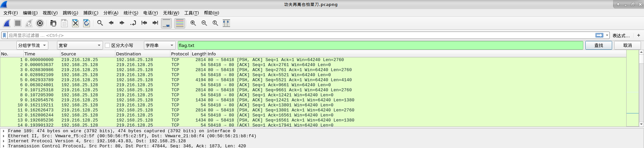The width and height of the screenshot is (644, 148).
Task: Open the 跳转(G) menu
Action: pyautogui.click(x=70, y=13)
